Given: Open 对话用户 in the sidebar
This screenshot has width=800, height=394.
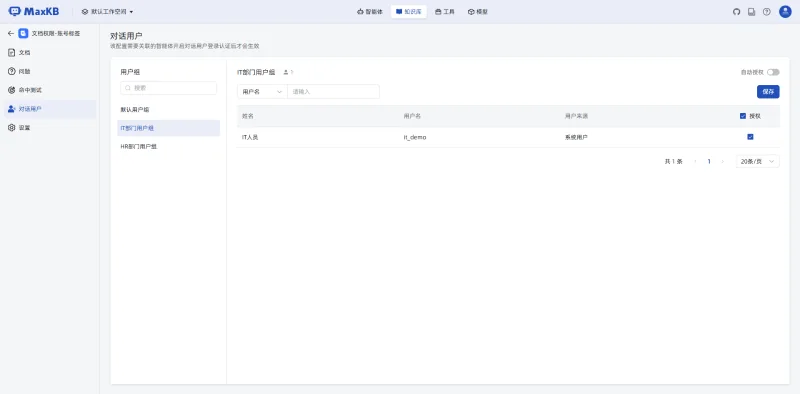Looking at the screenshot, I should click(49, 109).
